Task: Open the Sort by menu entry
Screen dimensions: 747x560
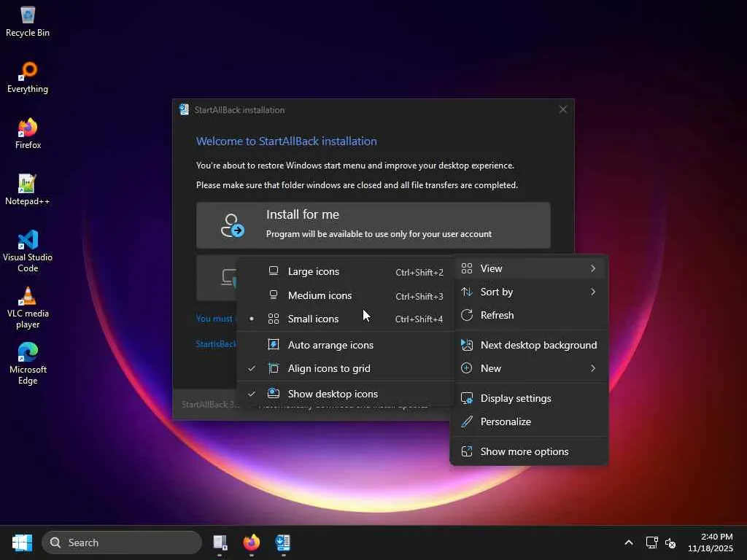Action: point(529,292)
